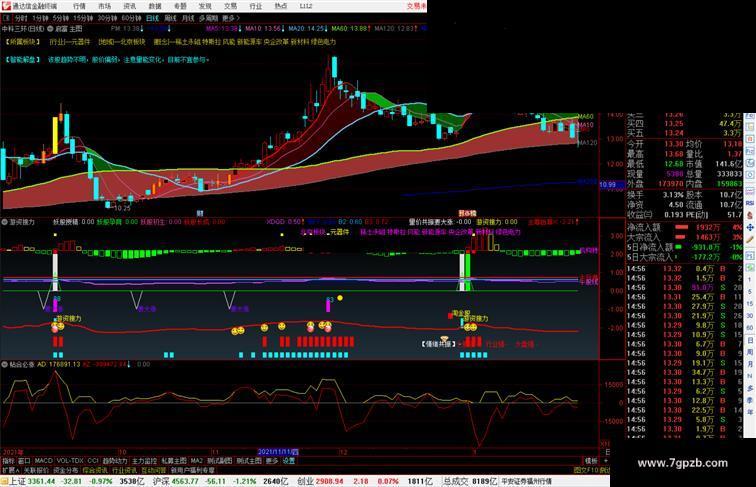The image size is (756, 487).
Task: Switch chart to 60分钟 period
Action: point(131,18)
